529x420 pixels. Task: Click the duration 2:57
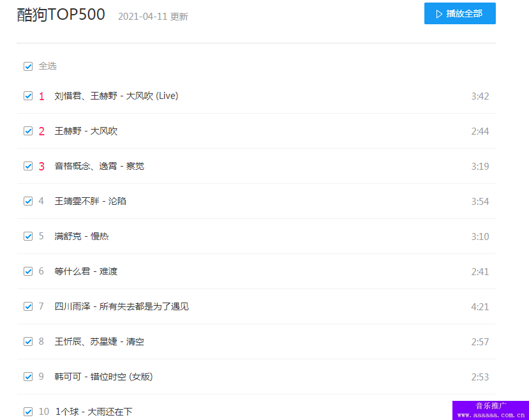480,341
